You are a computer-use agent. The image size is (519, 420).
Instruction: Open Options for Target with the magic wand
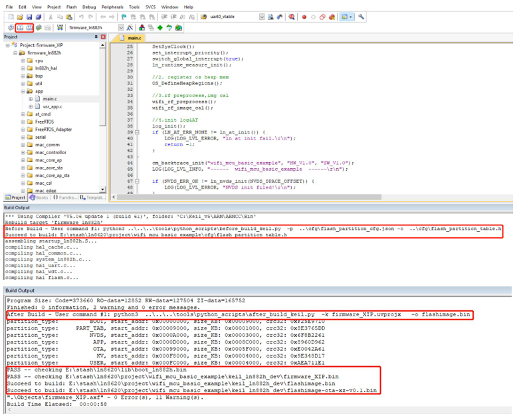click(130, 28)
